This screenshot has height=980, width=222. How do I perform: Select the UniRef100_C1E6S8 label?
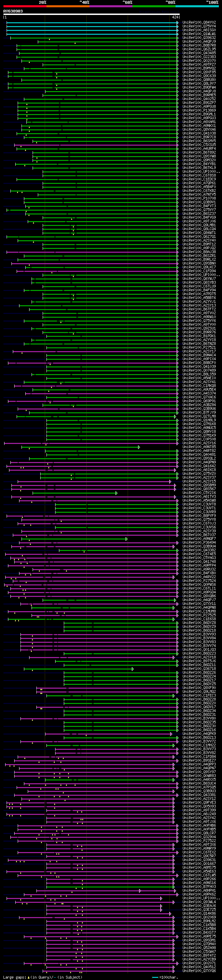click(199, 619)
